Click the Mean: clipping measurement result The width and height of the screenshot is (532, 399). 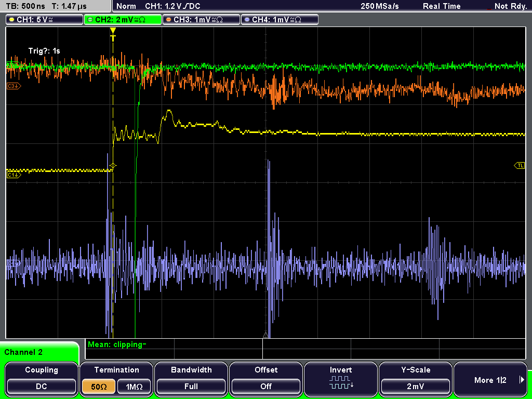pos(117,345)
